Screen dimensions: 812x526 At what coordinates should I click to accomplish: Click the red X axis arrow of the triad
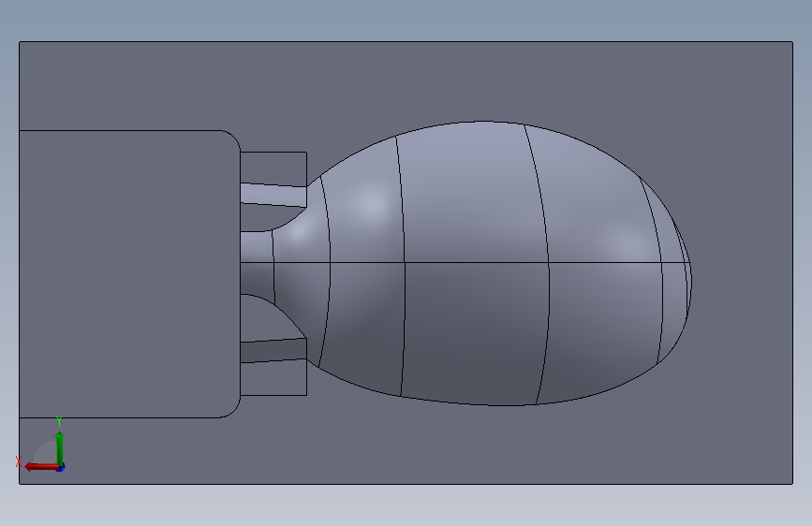(x=41, y=467)
